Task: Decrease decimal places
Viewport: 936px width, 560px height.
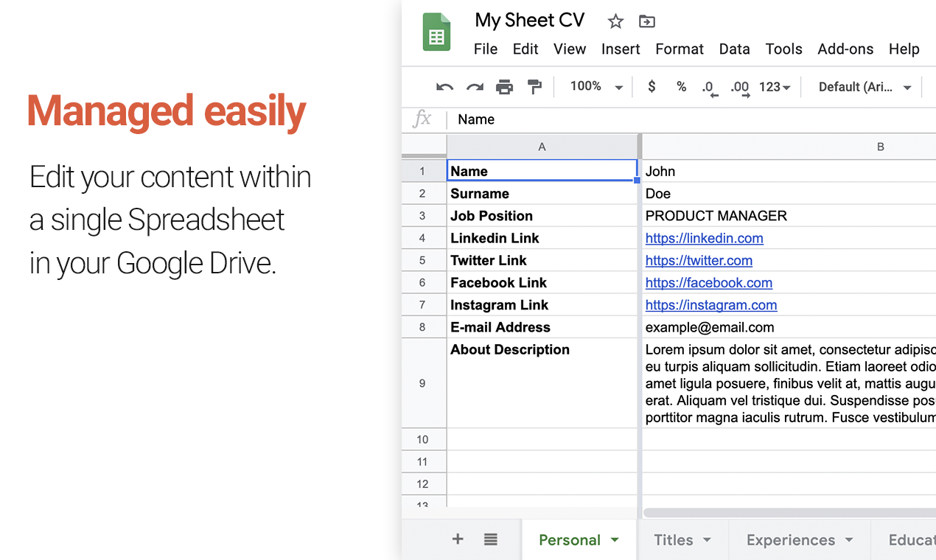Action: (710, 88)
